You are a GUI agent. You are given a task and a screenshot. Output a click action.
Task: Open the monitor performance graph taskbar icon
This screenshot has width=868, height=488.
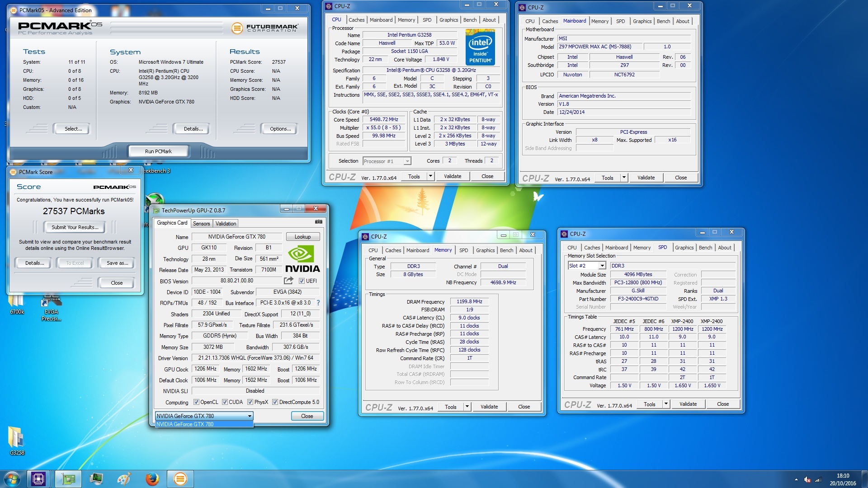[x=96, y=479]
